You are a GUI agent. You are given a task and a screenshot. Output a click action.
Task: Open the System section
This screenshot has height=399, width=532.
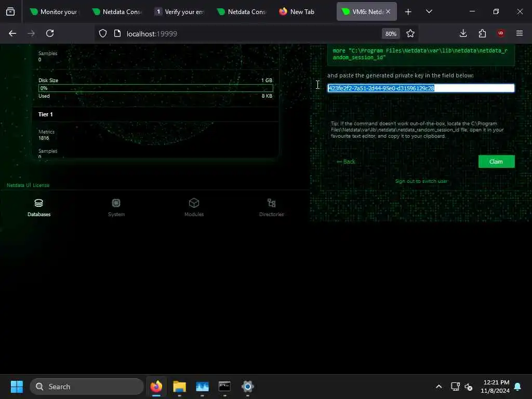point(116,208)
